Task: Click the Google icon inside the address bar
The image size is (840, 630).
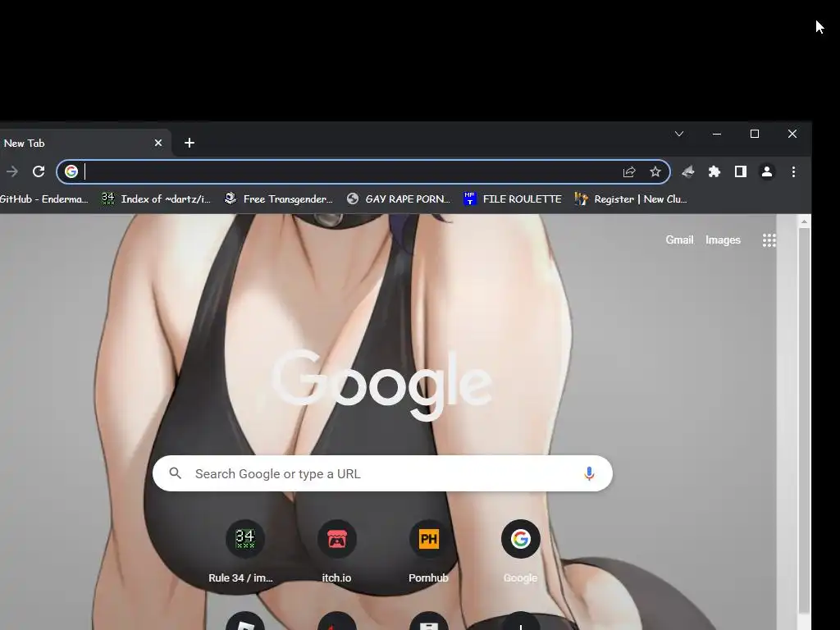Action: pos(71,171)
